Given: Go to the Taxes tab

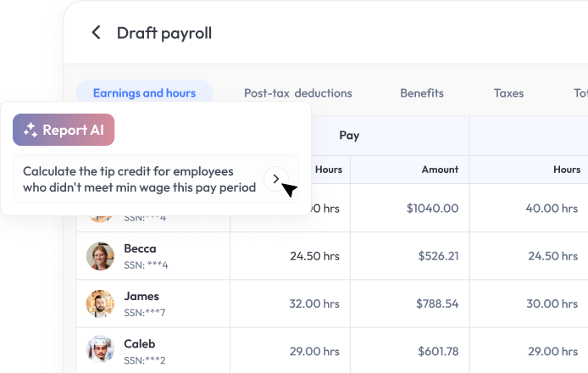Looking at the screenshot, I should click(508, 93).
